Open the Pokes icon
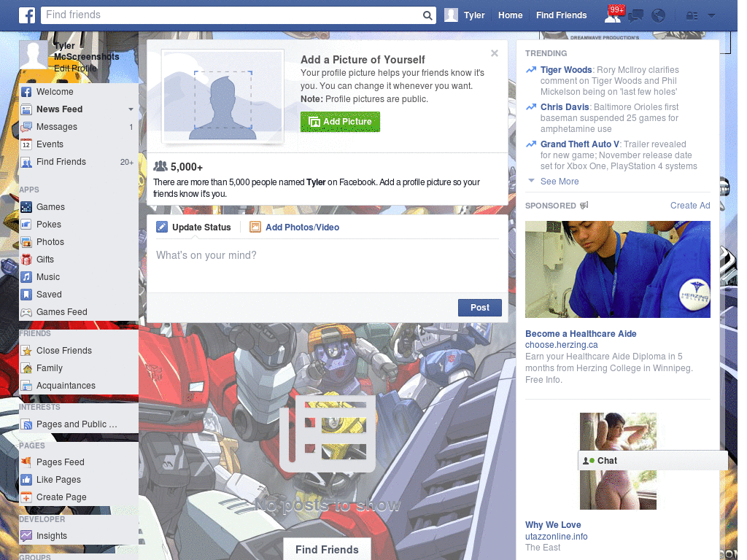747x560 pixels. (x=27, y=225)
